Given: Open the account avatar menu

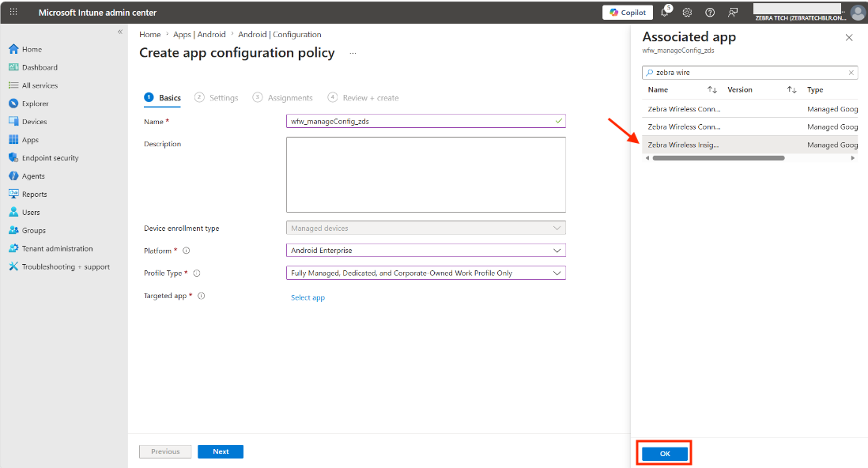Looking at the screenshot, I should click(858, 12).
